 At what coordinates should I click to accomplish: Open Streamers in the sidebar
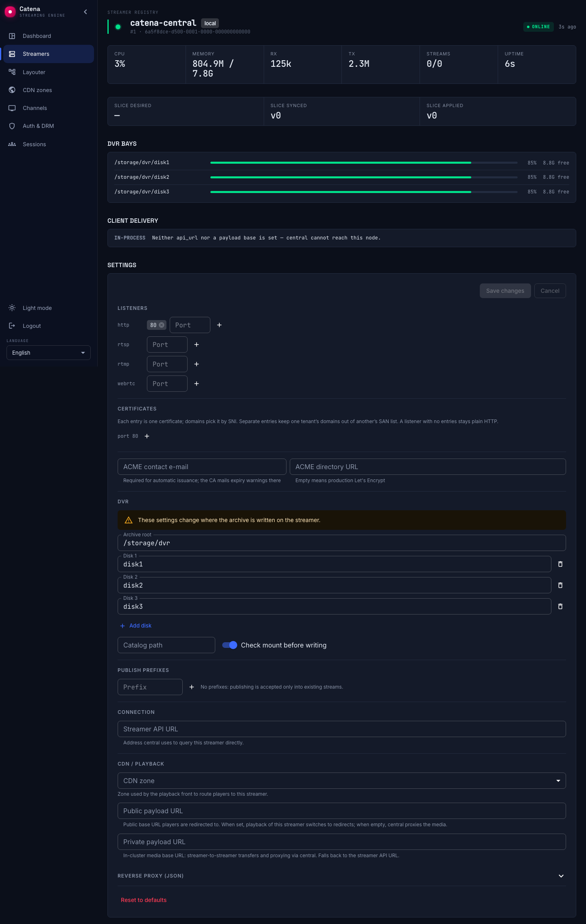tap(48, 54)
